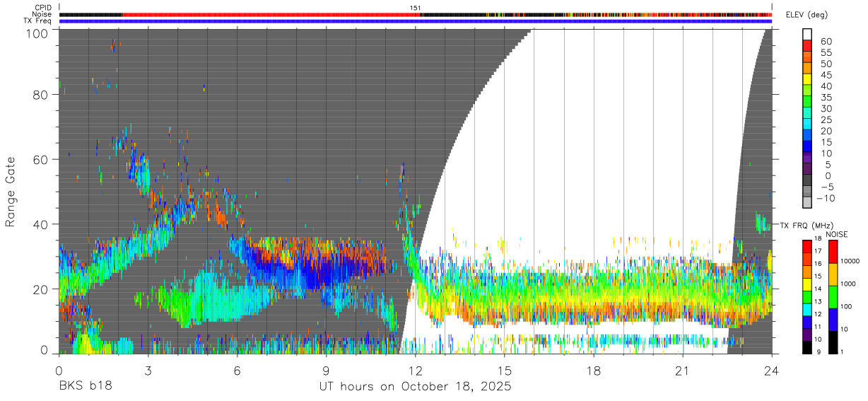Viewport: 868px width, 401px height.
Task: Click the 12 hour tick label
Action: [x=416, y=370]
